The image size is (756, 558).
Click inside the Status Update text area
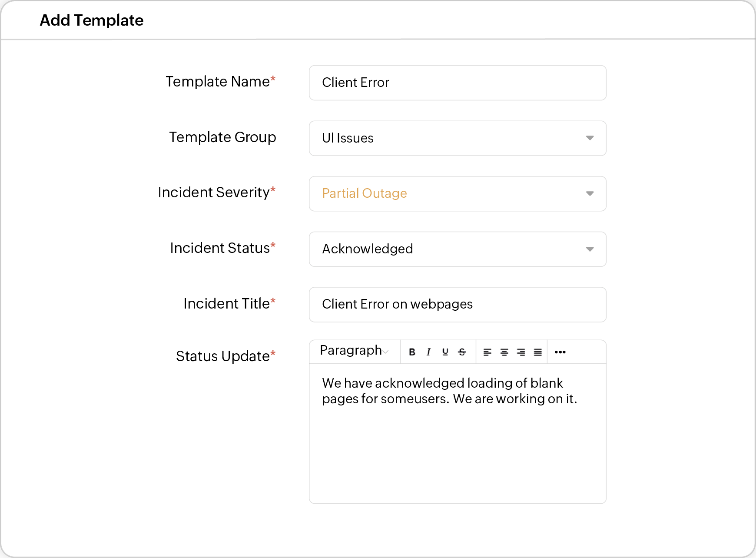pyautogui.click(x=457, y=448)
